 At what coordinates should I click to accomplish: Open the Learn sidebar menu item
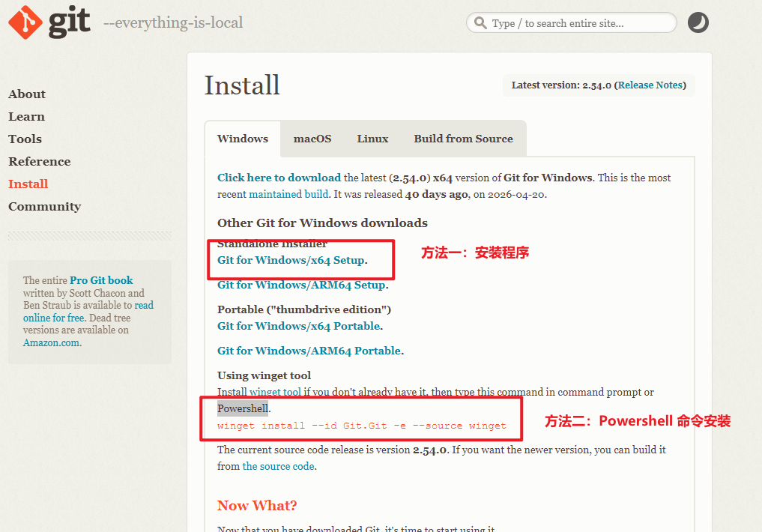pyautogui.click(x=26, y=117)
